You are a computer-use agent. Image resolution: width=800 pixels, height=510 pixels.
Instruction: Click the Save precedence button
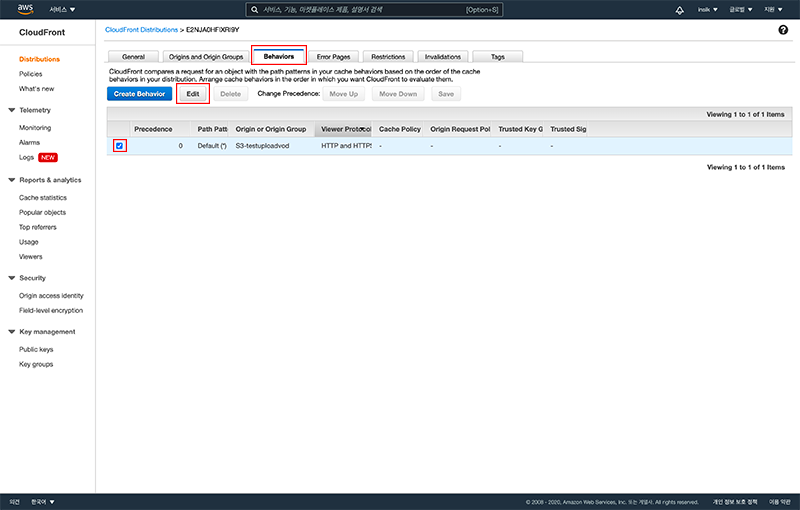446,94
